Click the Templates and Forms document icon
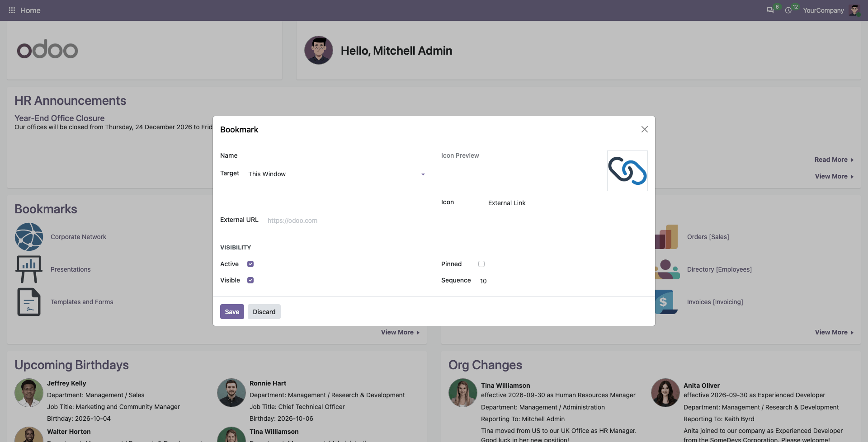The width and height of the screenshot is (868, 442). pos(29,302)
